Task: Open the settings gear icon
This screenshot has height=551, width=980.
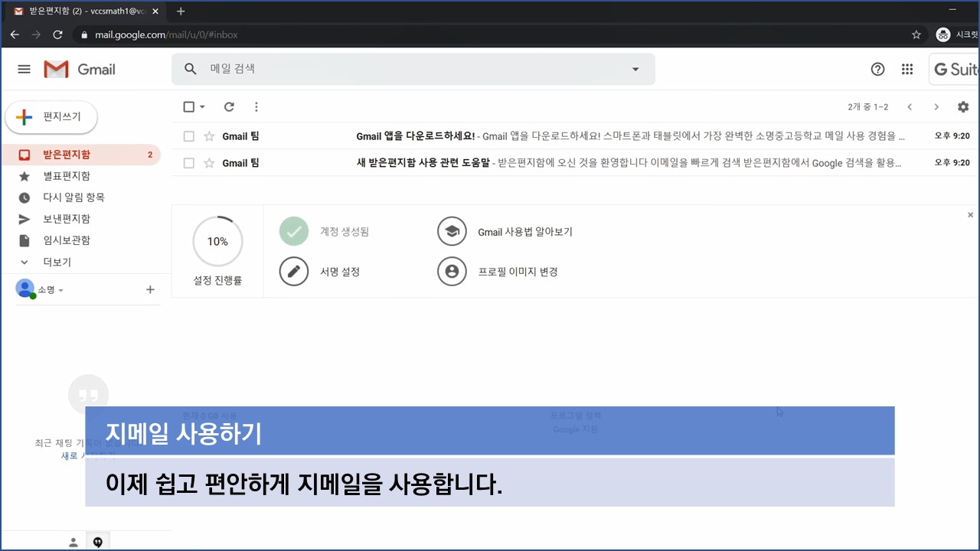Action: [963, 107]
